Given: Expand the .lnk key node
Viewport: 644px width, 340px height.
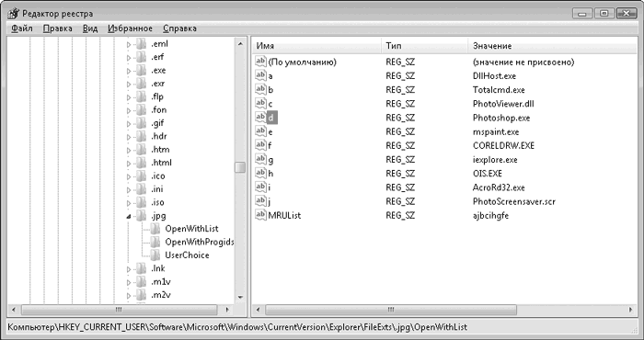Looking at the screenshot, I should pos(129,269).
